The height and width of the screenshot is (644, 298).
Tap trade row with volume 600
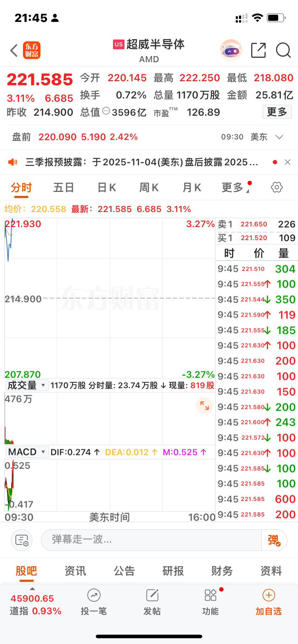(x=257, y=499)
